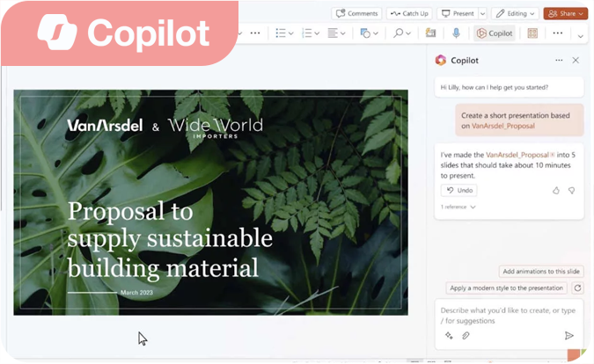Click the Copilot button in the ribbon
This screenshot has height=364, width=594.
(494, 33)
